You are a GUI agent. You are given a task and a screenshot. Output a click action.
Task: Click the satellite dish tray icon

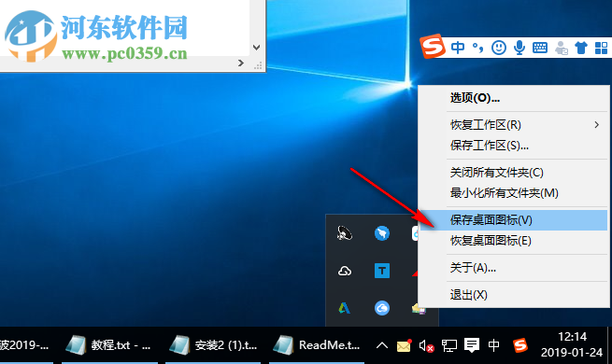click(x=345, y=233)
